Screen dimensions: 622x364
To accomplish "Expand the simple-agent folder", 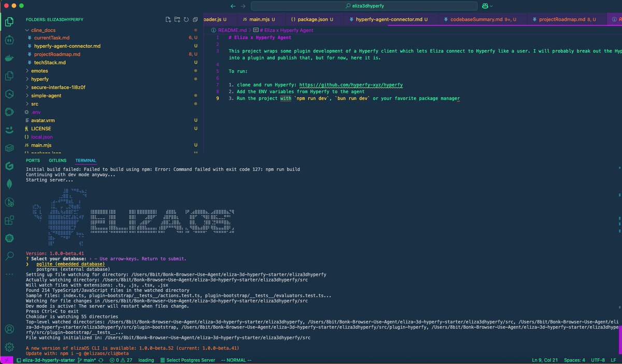I will tap(45, 95).
